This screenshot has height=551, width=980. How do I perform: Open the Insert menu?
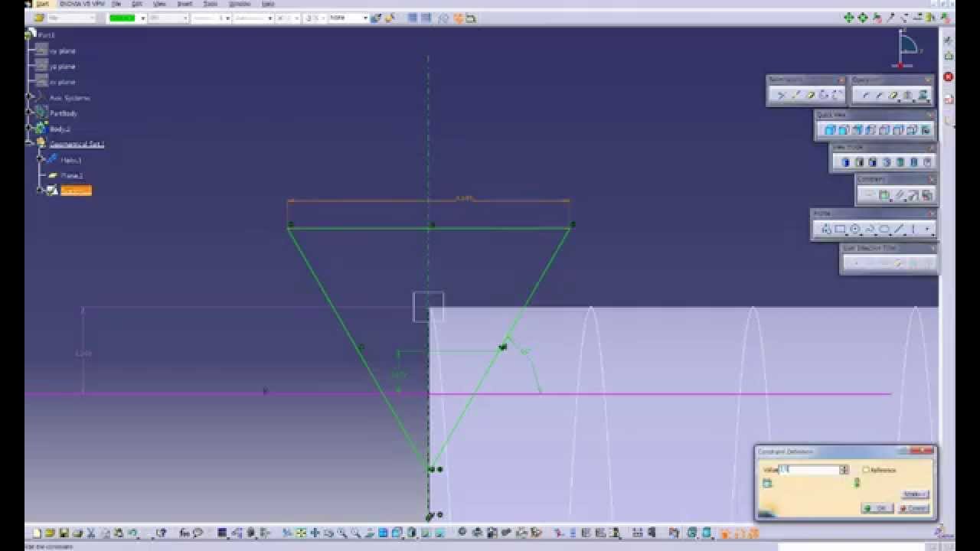(185, 4)
